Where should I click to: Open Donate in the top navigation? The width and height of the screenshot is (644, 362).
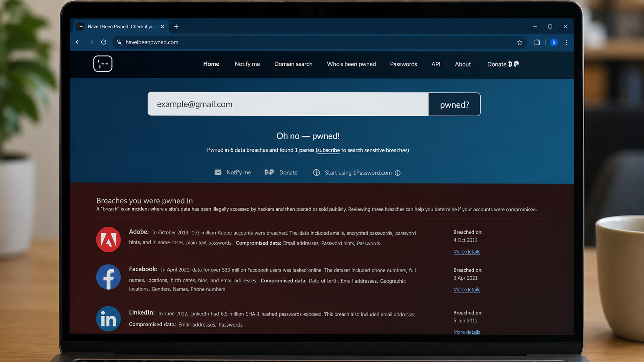pos(503,64)
